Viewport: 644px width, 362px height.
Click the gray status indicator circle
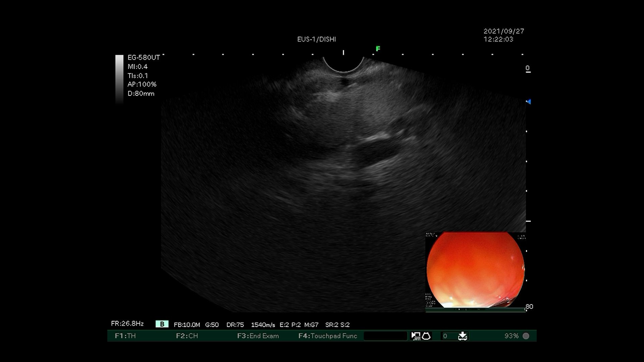[526, 336]
